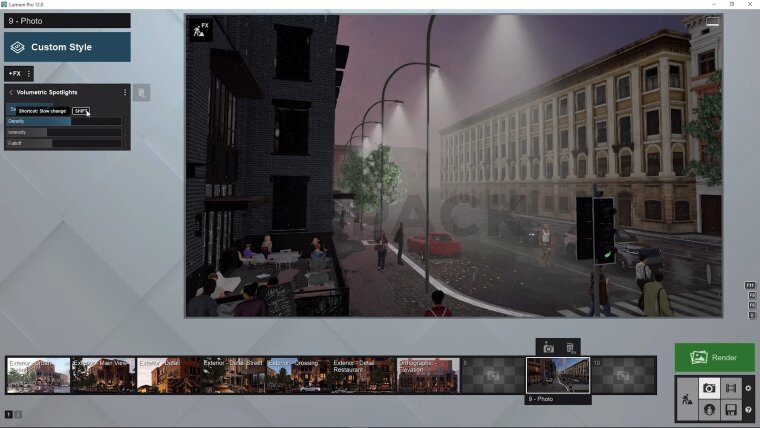The width and height of the screenshot is (760, 428).
Task: Switch to photo set page 2
Action: (18, 414)
